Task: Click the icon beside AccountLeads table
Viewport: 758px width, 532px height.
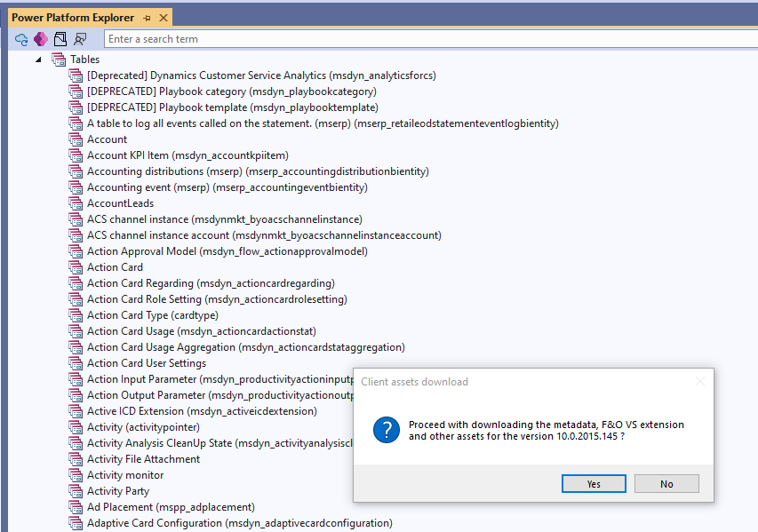Action: [x=76, y=203]
